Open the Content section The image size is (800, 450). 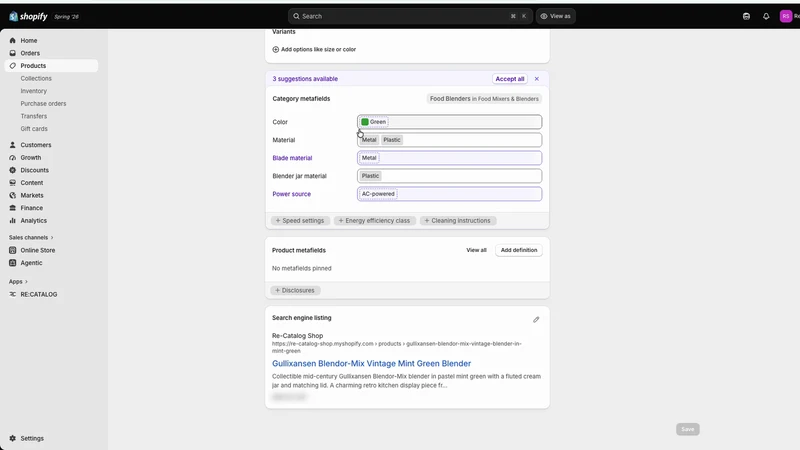32,183
